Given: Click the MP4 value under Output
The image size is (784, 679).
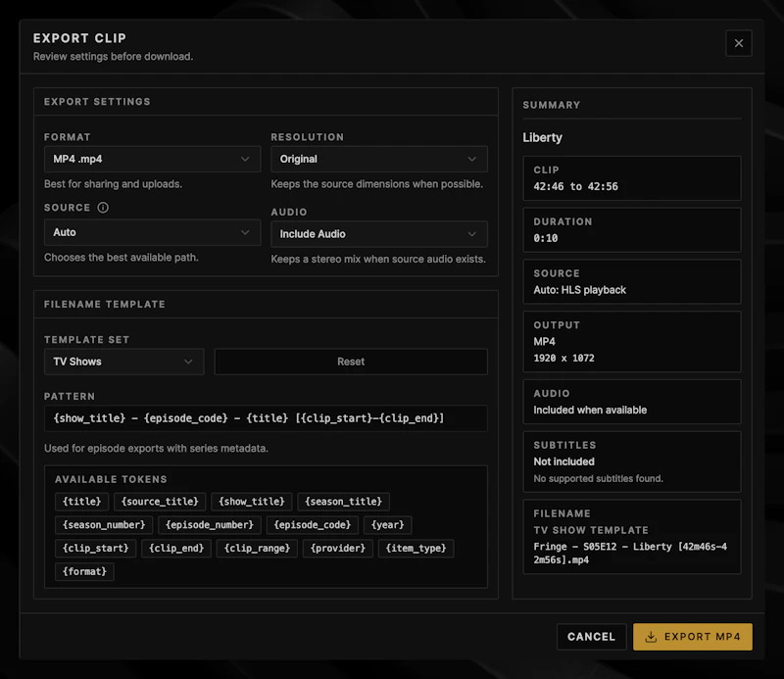Looking at the screenshot, I should [x=544, y=342].
